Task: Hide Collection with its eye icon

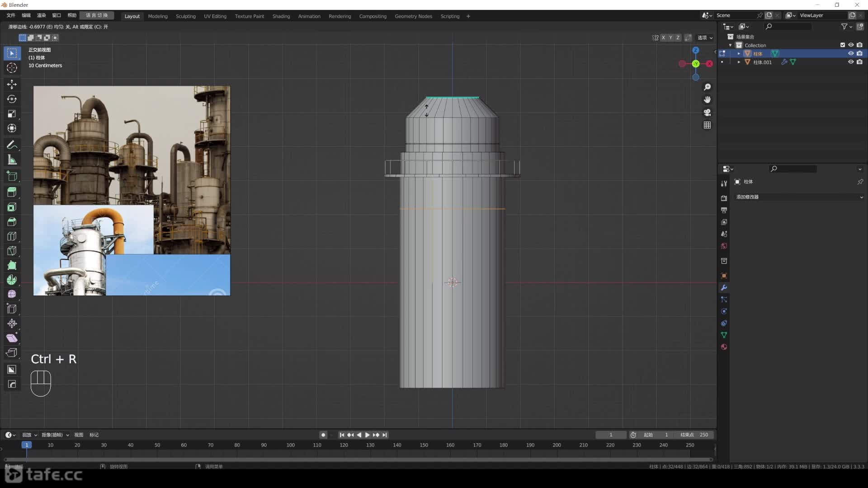Action: pos(851,45)
